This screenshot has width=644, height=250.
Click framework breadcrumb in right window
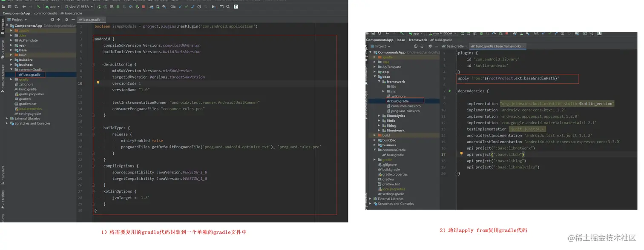(x=418, y=40)
